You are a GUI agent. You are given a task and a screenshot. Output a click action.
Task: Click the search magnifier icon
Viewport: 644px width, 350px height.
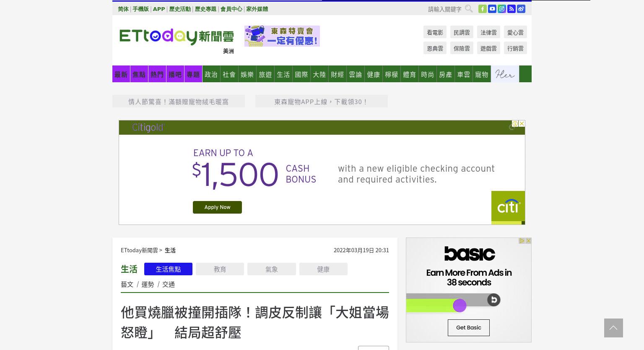469,8
